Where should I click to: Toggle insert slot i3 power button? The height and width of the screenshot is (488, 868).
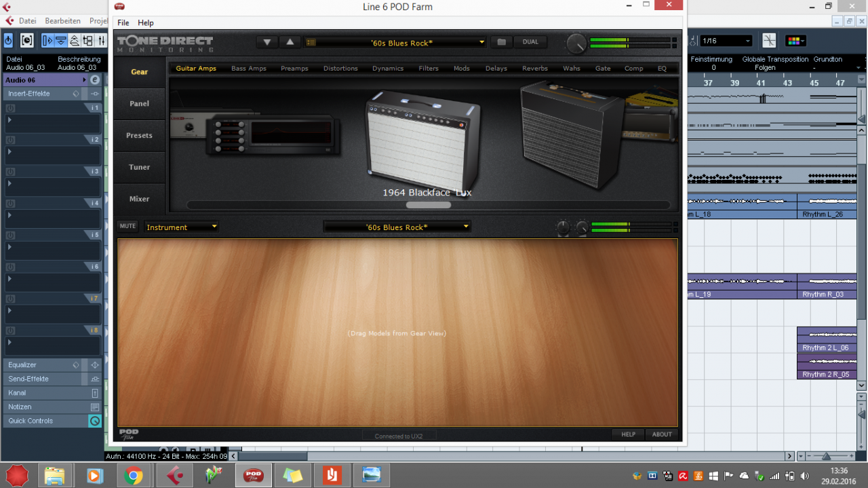click(x=12, y=172)
